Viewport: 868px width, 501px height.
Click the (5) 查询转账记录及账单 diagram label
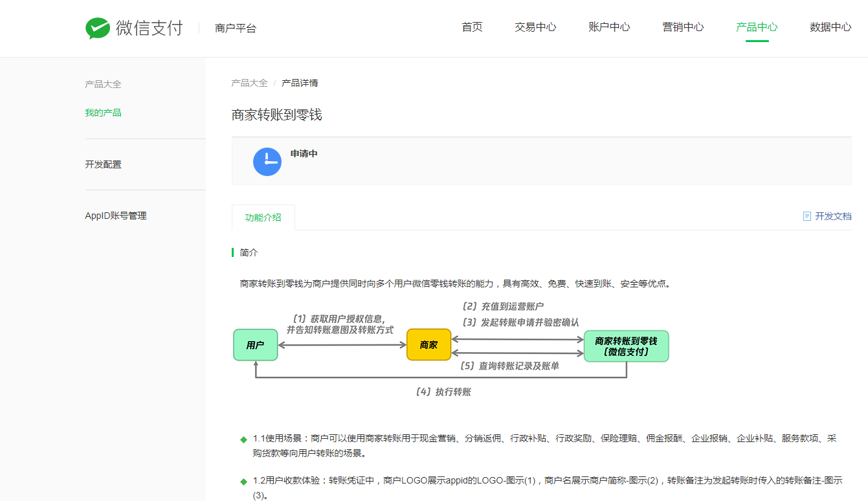point(509,366)
